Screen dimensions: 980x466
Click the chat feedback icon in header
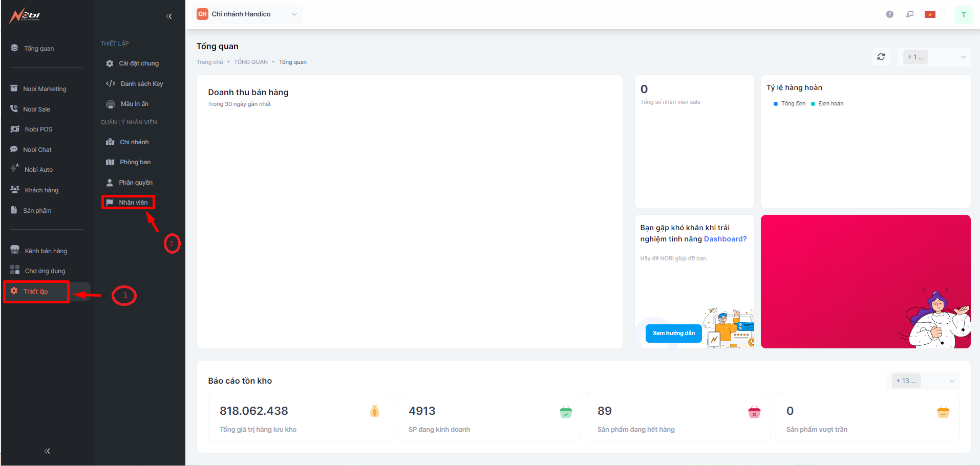(x=909, y=14)
